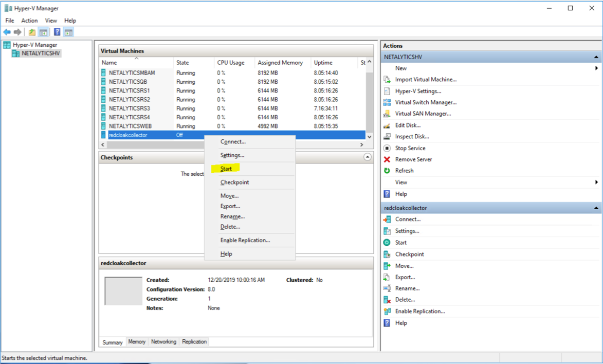
Task: Sort by Assigned Memory column header
Action: point(283,62)
